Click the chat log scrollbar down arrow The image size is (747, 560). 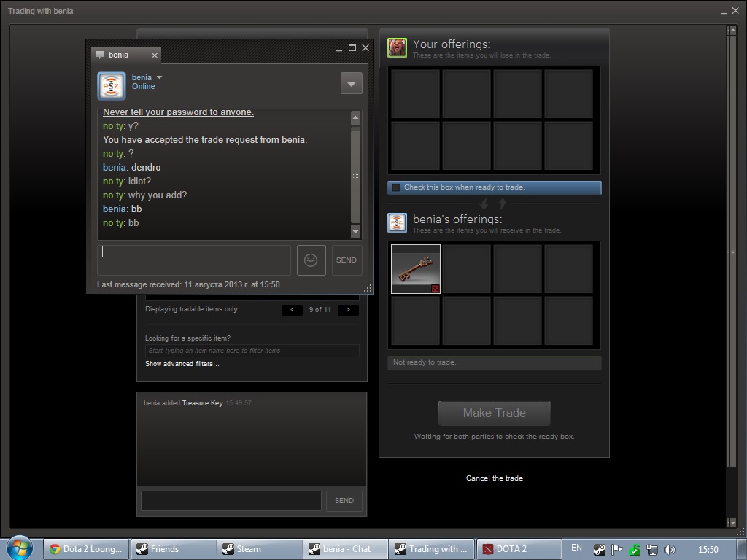[x=355, y=231]
